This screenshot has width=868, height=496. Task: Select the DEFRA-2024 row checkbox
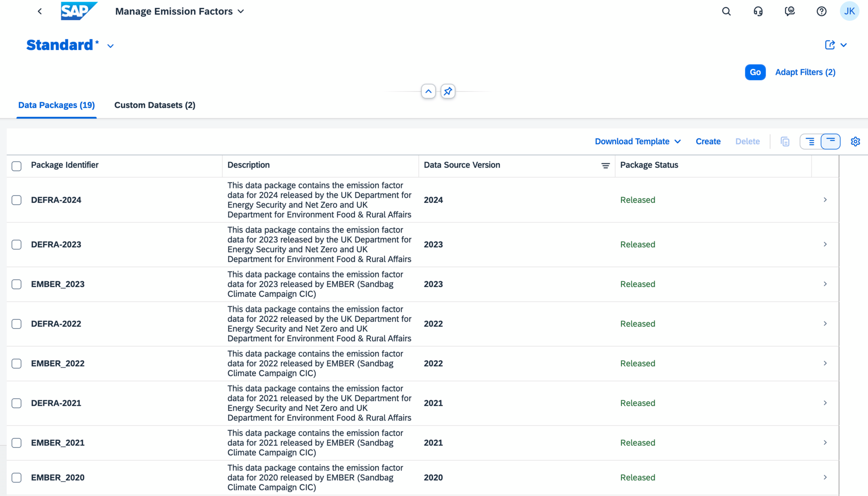click(17, 200)
